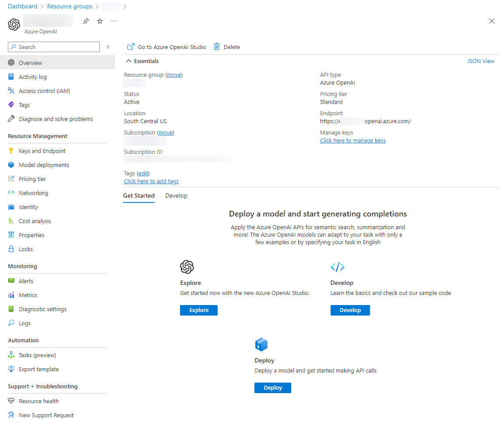Click the Resource health heart icon

click(x=11, y=401)
